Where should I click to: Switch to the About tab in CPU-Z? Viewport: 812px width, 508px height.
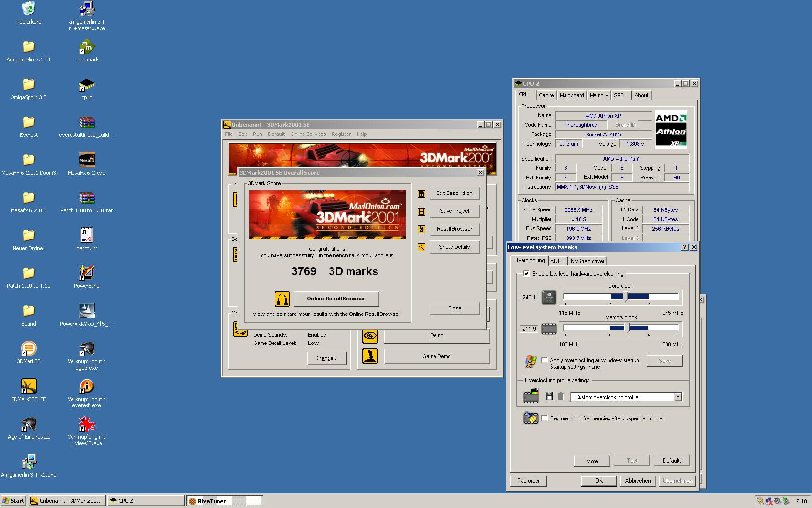641,95
